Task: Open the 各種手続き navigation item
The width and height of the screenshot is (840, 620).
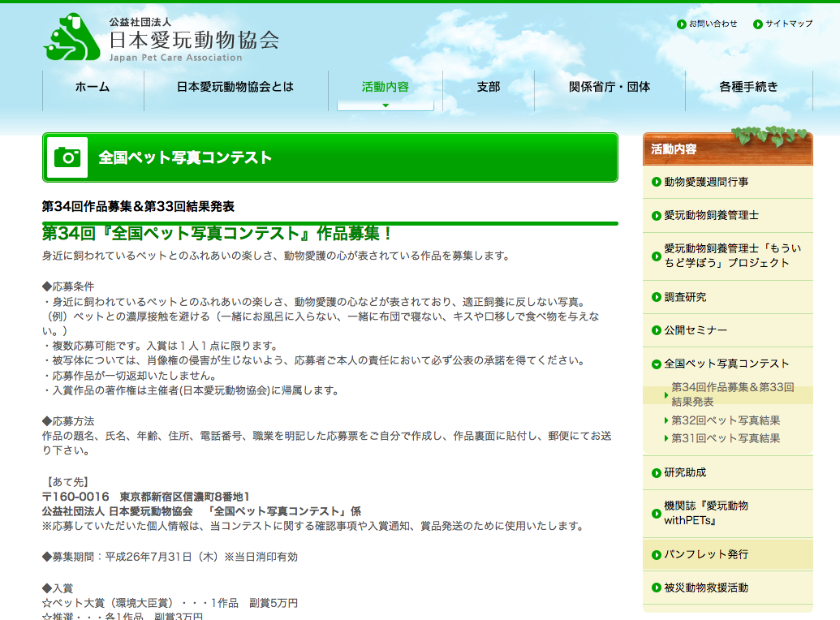Action: 748,87
